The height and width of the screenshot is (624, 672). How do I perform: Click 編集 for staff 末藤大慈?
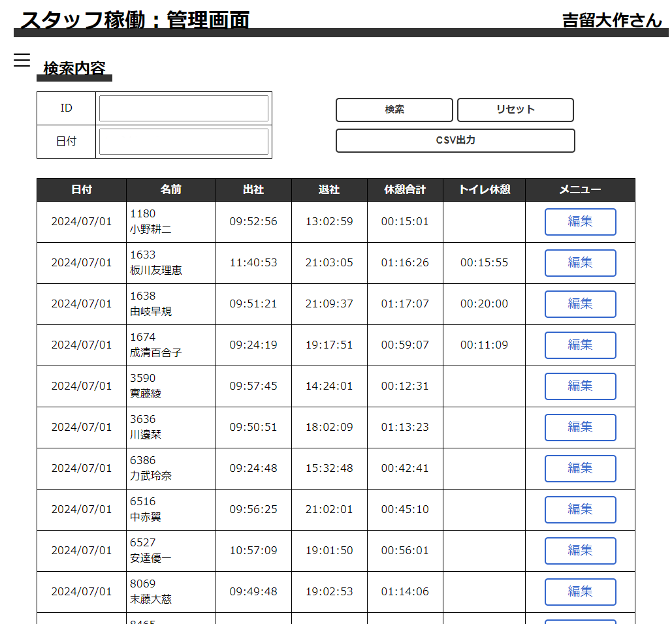(x=580, y=591)
